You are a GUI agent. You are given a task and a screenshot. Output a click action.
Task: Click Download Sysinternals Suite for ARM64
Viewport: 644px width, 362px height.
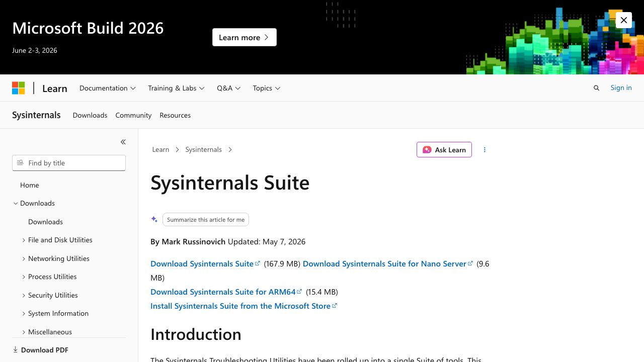point(226,292)
